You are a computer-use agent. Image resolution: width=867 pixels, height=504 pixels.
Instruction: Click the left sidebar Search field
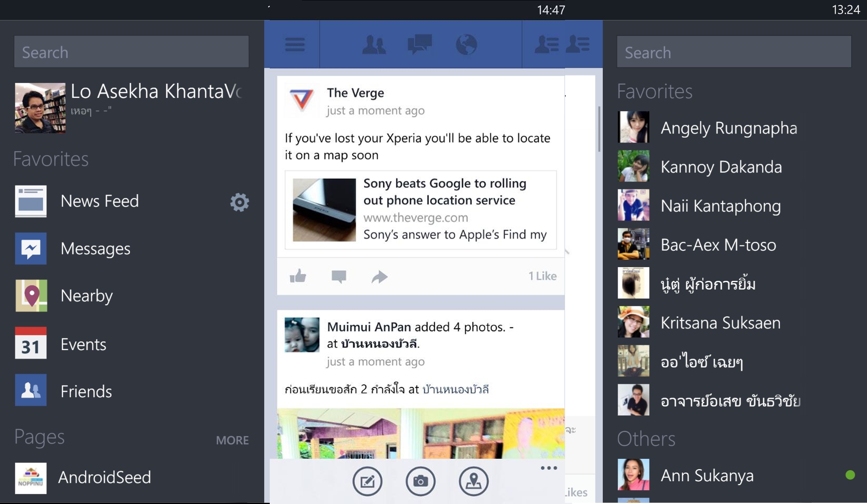[131, 52]
